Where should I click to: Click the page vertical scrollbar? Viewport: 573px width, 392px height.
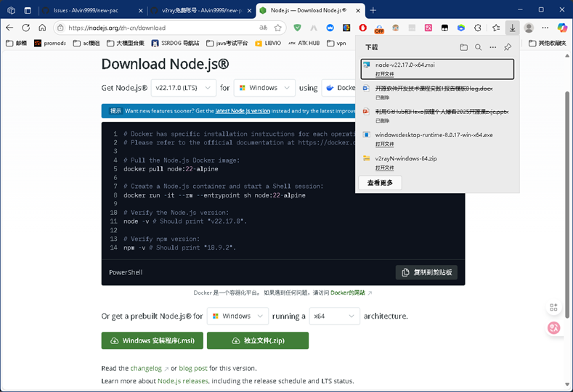pyautogui.click(x=567, y=205)
